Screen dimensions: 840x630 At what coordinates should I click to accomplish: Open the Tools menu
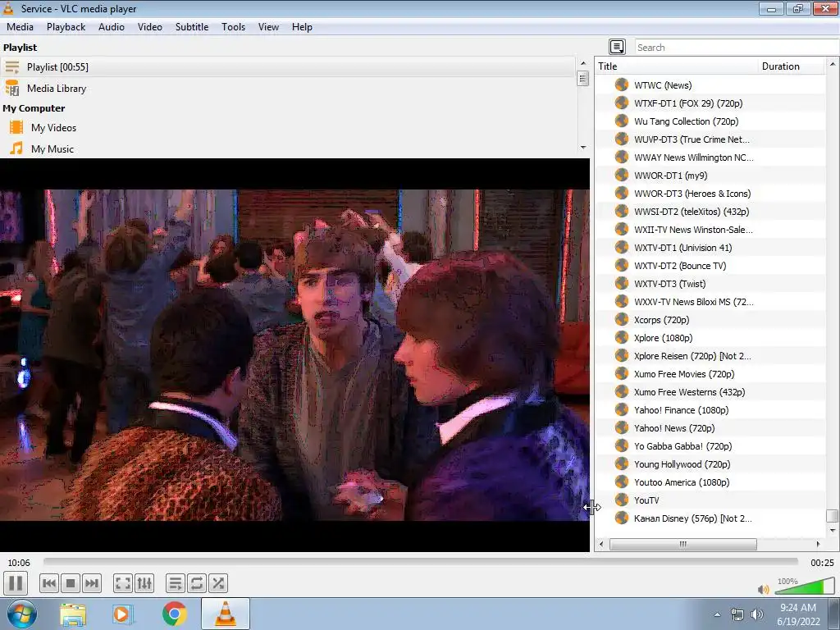tap(234, 27)
